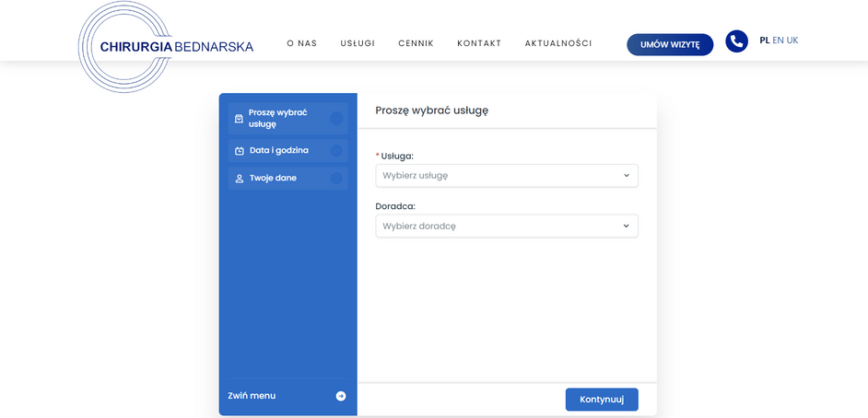
Task: Click status circle on Data i godzina step
Action: (x=336, y=151)
